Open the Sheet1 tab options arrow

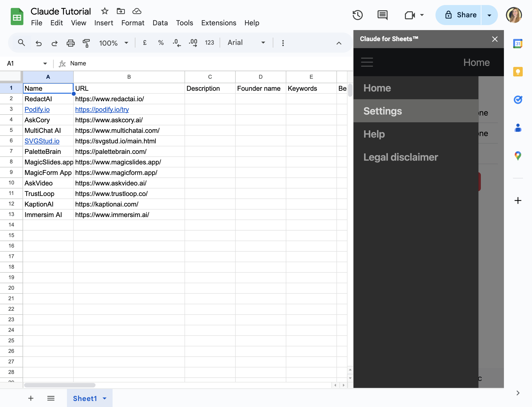105,398
